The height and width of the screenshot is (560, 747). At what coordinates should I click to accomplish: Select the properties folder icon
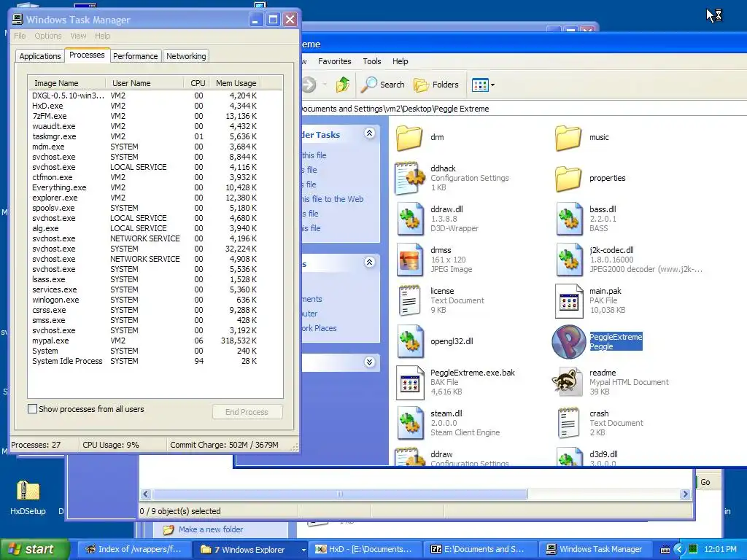click(568, 179)
